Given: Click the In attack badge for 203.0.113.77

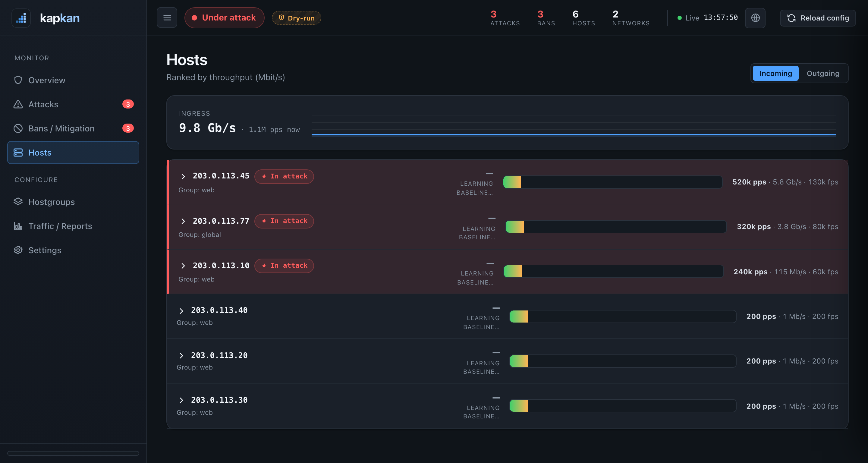Looking at the screenshot, I should click(284, 221).
